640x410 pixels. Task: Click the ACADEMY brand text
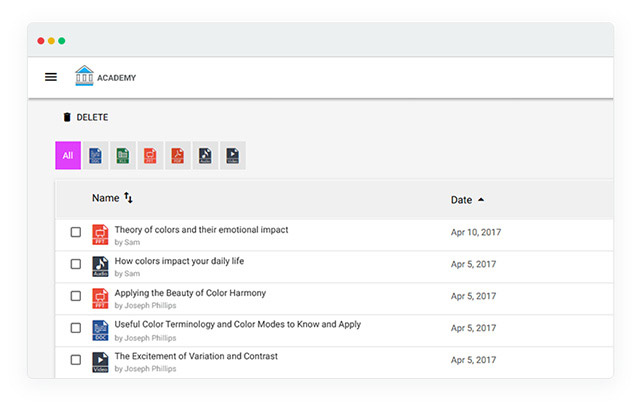pos(116,78)
